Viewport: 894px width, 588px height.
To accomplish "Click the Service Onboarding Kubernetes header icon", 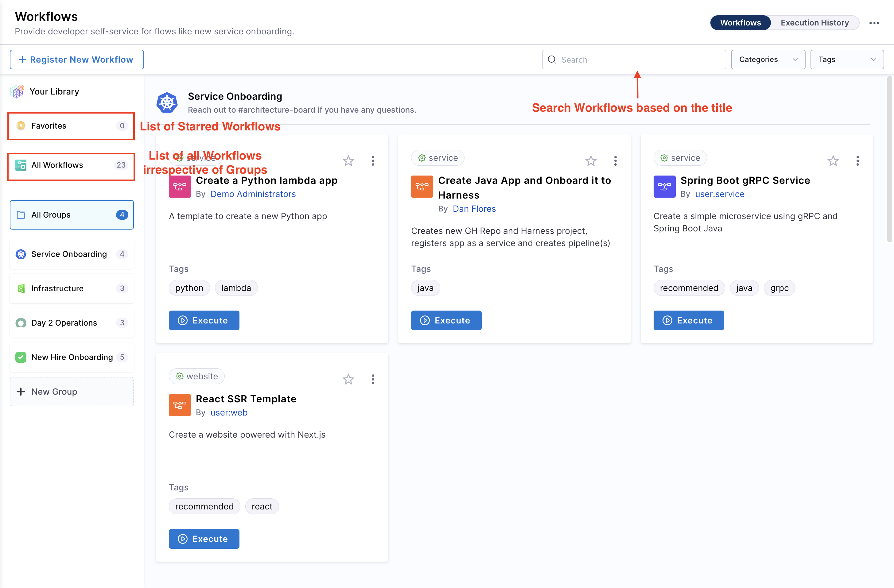I will pyautogui.click(x=167, y=103).
